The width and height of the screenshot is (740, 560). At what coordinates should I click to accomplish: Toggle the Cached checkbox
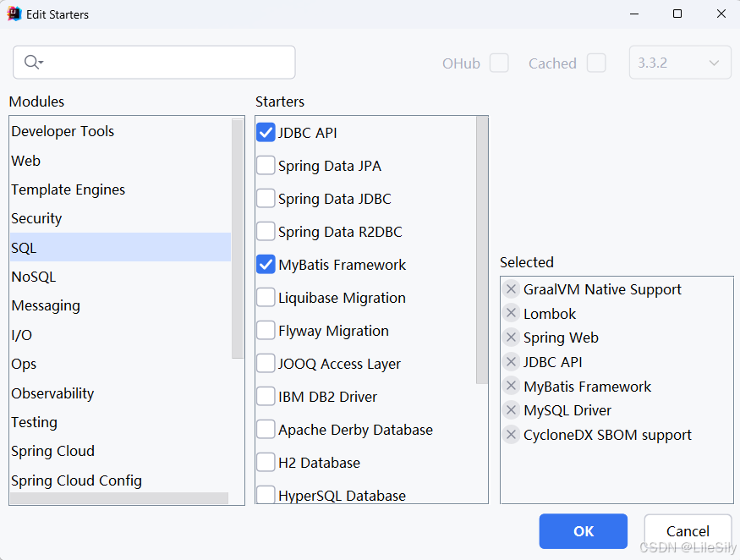click(x=596, y=63)
